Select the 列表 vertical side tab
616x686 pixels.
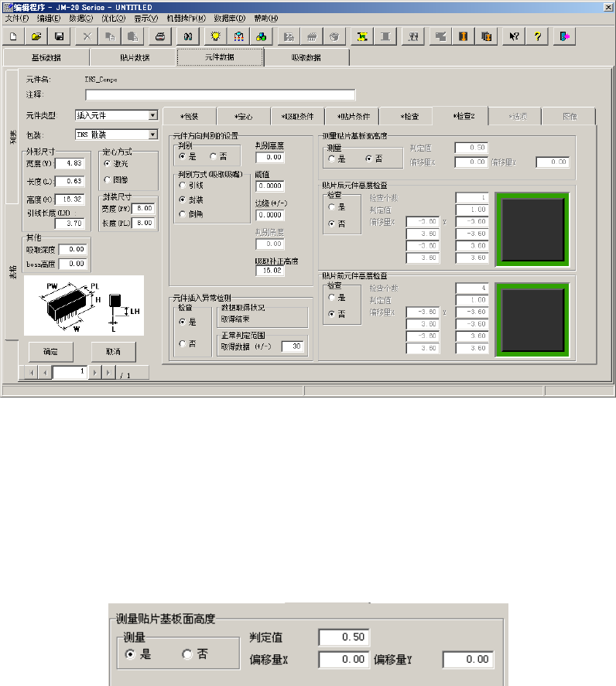pyautogui.click(x=12, y=137)
